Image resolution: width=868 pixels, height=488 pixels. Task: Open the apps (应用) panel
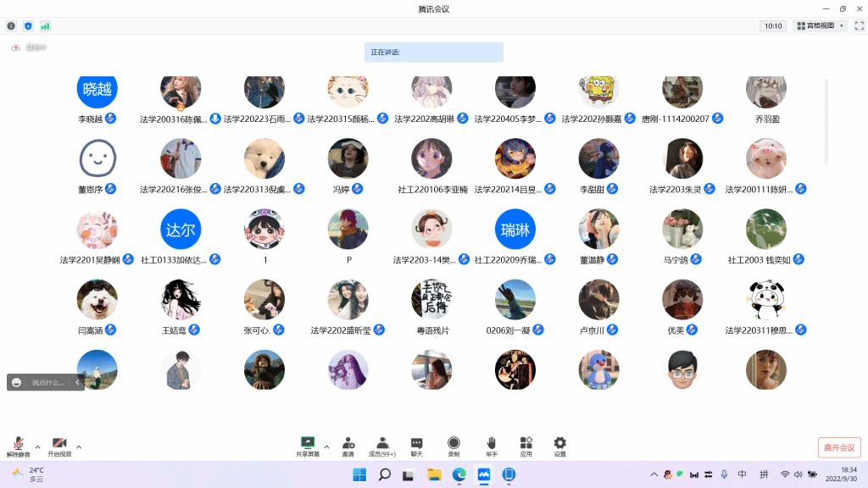coord(526,446)
